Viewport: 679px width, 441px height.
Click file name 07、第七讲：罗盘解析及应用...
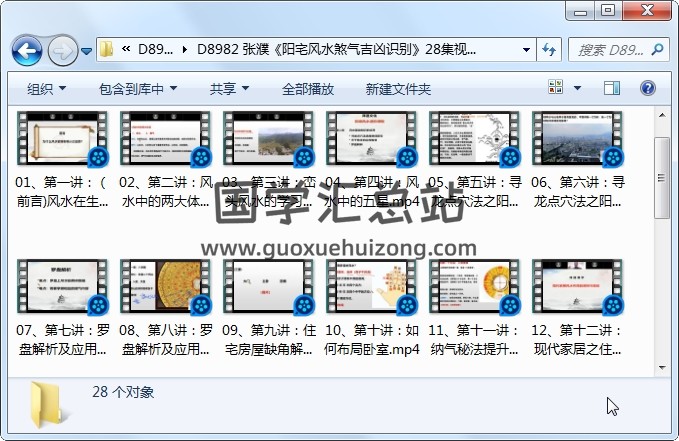click(x=62, y=340)
